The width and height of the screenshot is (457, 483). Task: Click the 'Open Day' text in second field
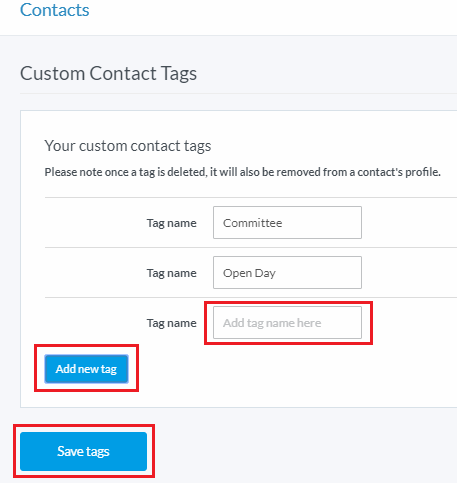(249, 273)
